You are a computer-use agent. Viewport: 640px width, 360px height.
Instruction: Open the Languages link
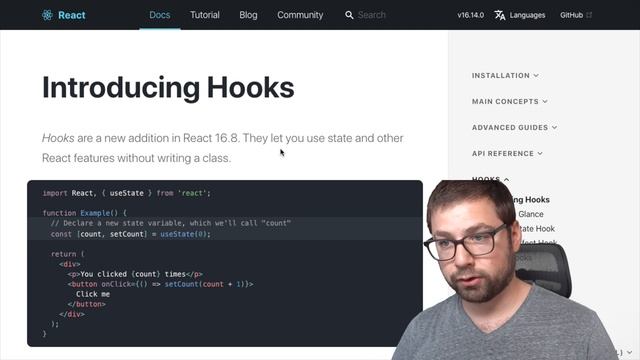(x=527, y=15)
